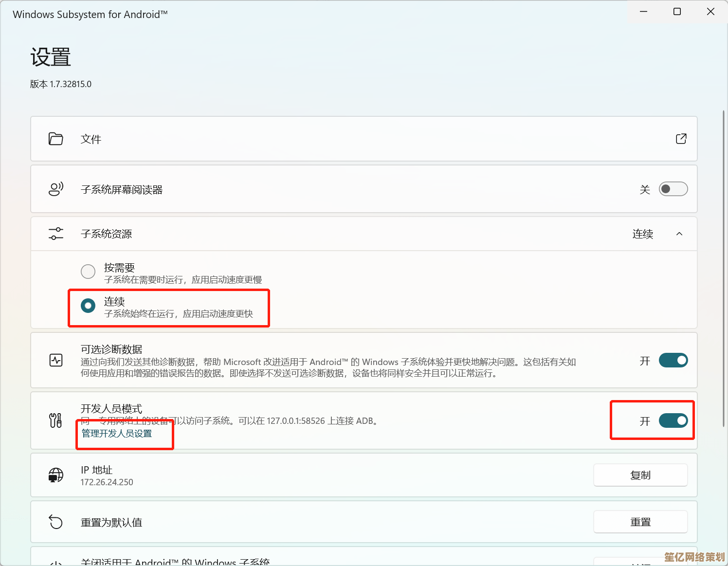Click the 复制 button for IP address

click(640, 475)
